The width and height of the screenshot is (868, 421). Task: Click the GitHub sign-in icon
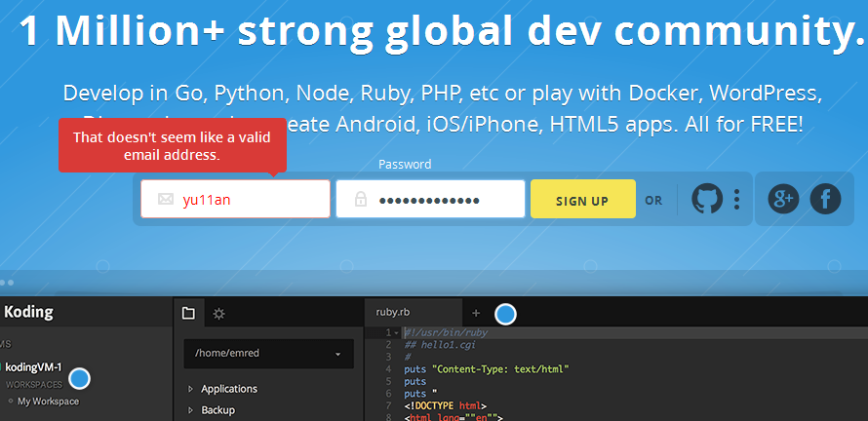707,199
